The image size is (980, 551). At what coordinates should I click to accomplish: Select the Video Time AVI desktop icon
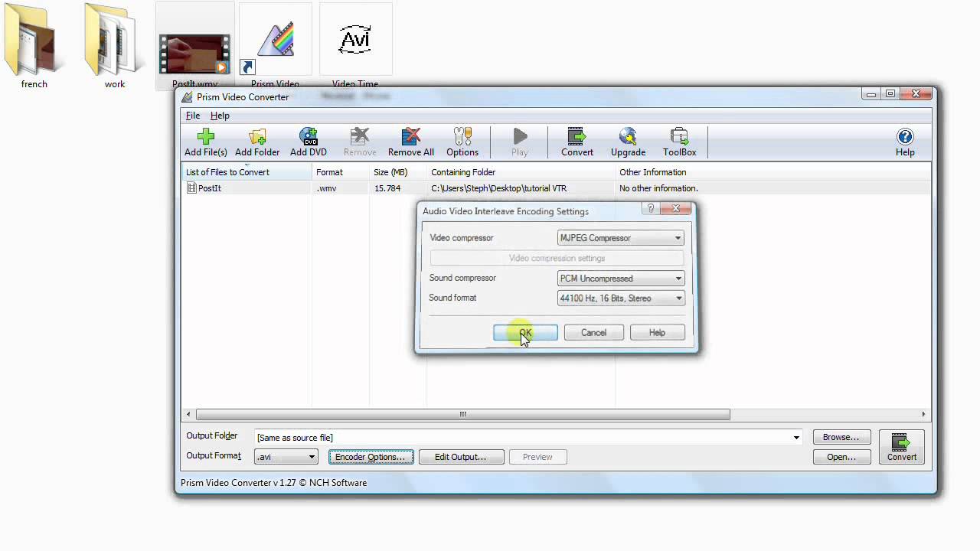[x=355, y=46]
